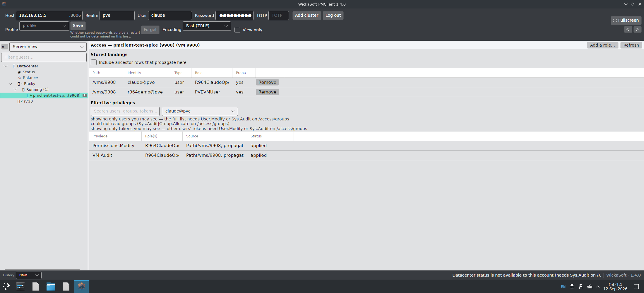This screenshot has height=293, width=644.
Task: Click the Log out button
Action: point(333,15)
